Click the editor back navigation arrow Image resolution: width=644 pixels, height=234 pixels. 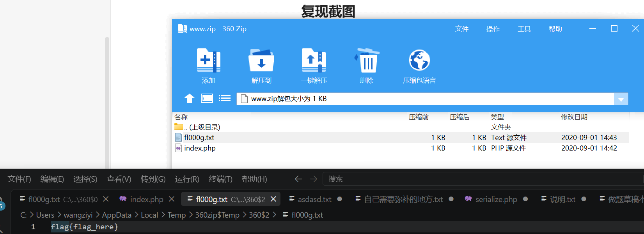point(298,179)
